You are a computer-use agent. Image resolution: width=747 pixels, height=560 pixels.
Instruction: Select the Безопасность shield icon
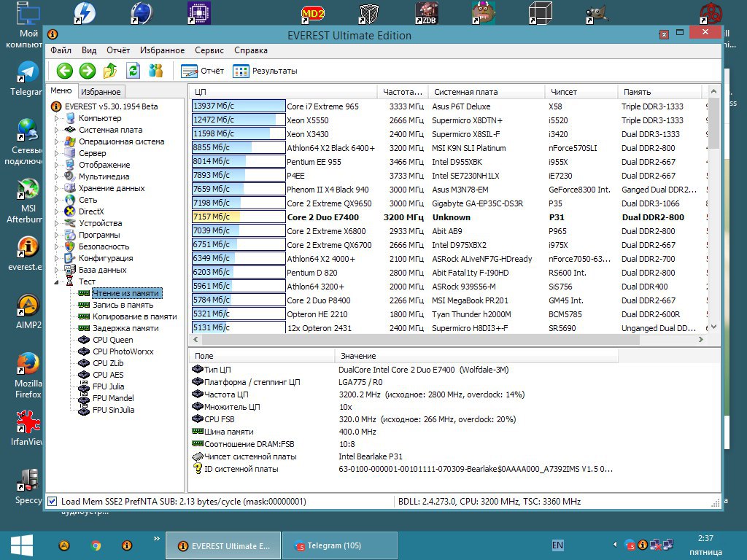70,246
